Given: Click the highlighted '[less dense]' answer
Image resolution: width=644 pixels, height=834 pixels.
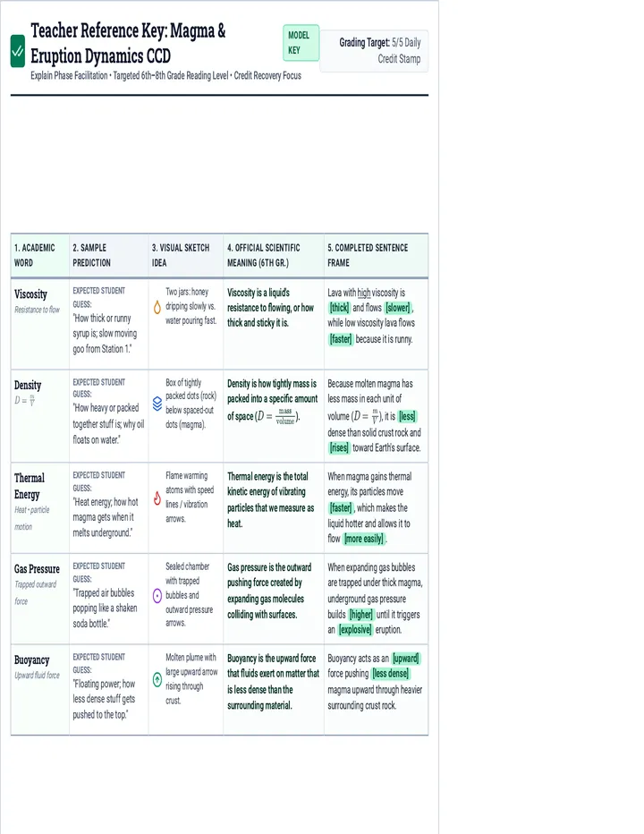Looking at the screenshot, I should 391,673.
